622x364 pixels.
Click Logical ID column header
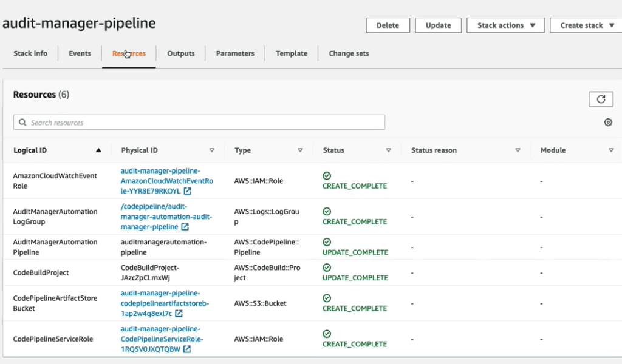30,150
